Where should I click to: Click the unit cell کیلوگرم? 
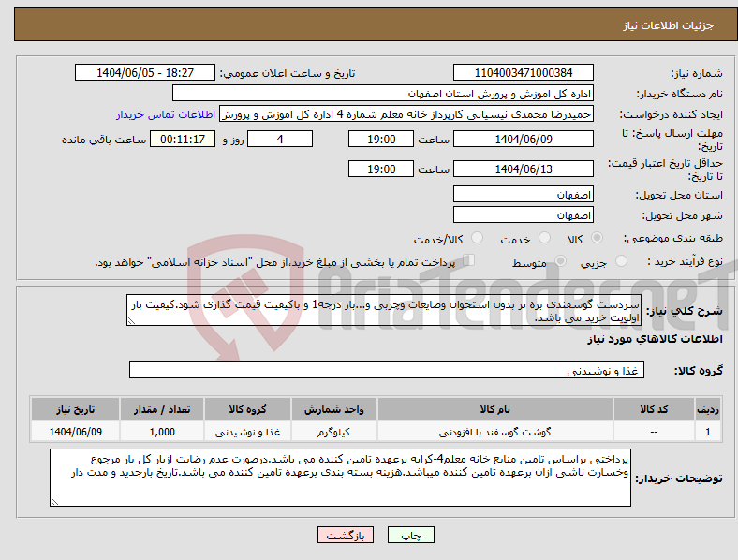click(x=333, y=432)
